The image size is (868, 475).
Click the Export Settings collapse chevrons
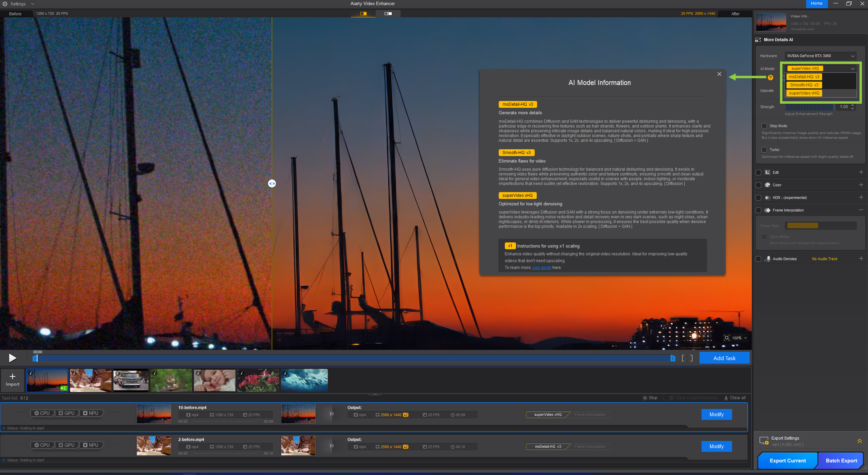[x=859, y=441]
